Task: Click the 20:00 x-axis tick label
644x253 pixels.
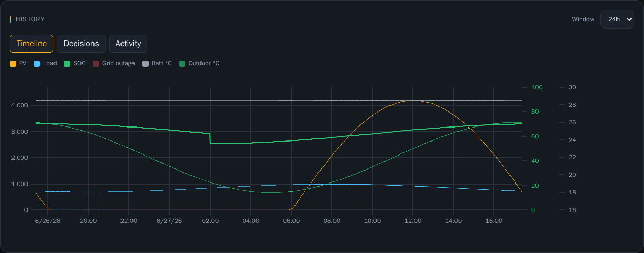Action: point(88,221)
